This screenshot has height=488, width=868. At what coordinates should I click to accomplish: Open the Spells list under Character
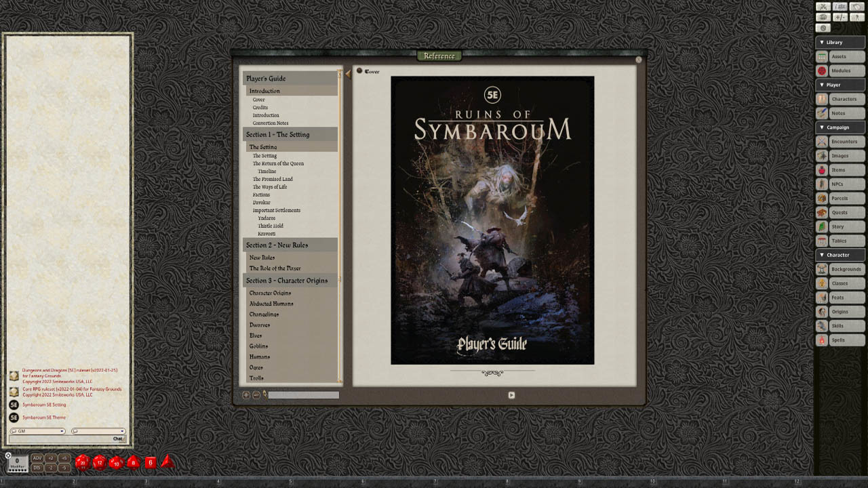(x=846, y=340)
